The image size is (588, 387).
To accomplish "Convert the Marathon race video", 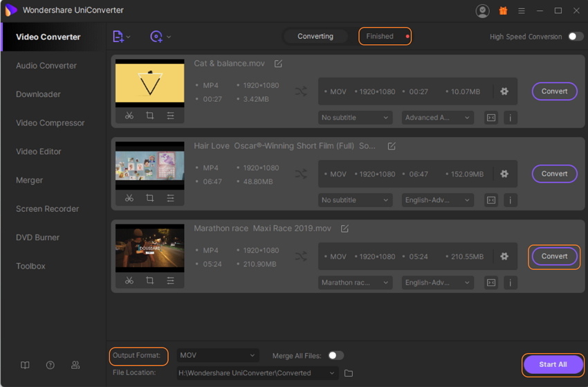I will (554, 256).
